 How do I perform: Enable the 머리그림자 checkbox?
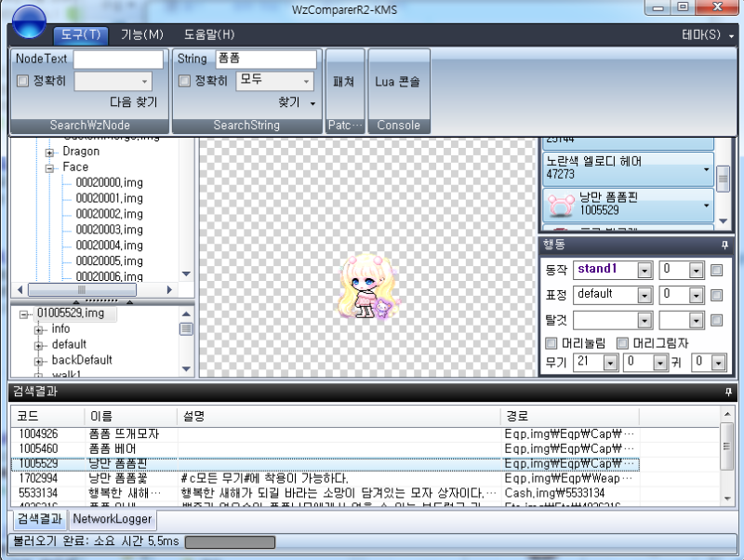(622, 342)
